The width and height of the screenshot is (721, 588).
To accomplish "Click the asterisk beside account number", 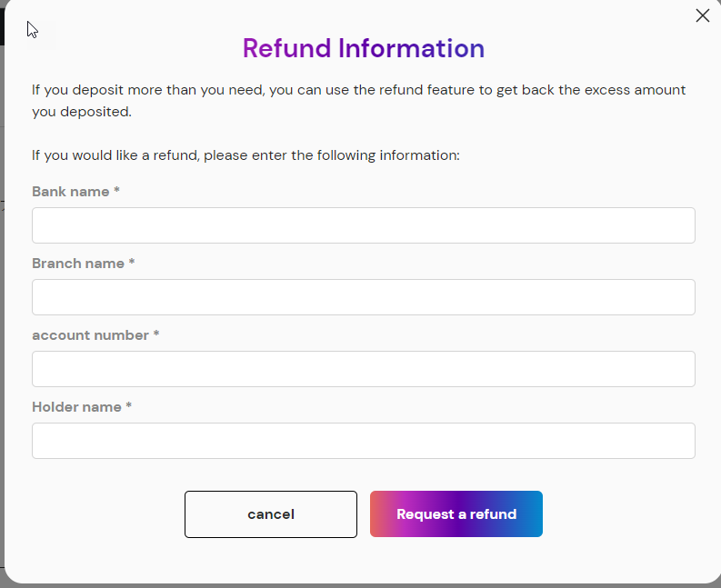I will point(156,334).
